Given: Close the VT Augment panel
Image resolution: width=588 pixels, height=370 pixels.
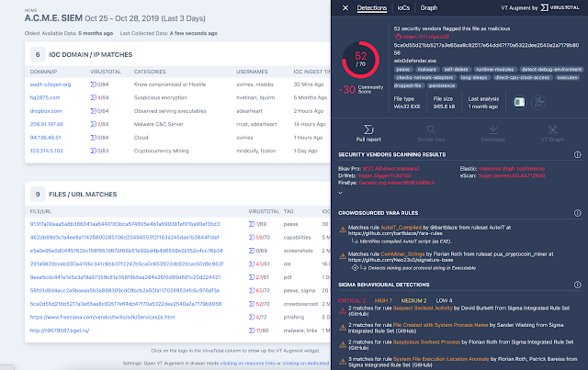Looking at the screenshot, I should pos(345,7).
